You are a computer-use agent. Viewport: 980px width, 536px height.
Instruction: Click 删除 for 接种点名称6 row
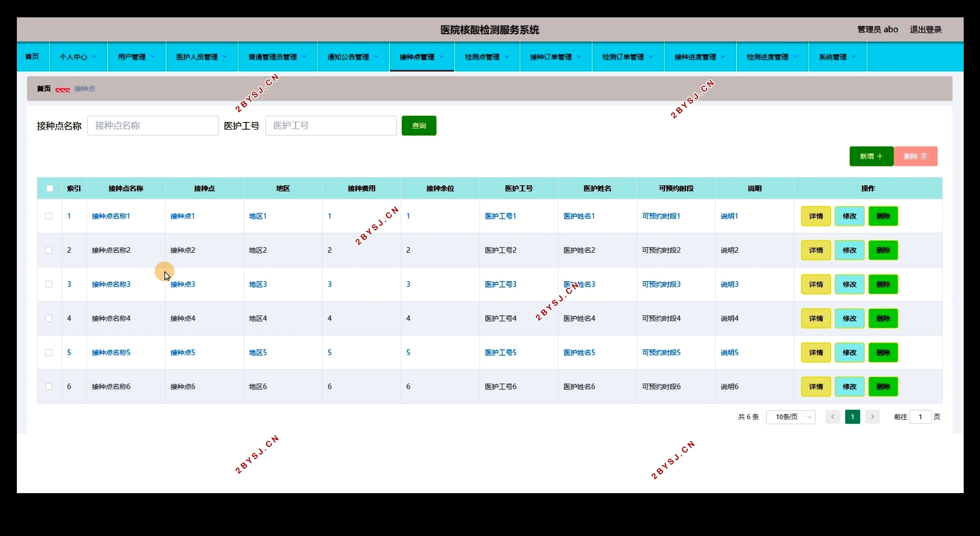[883, 386]
